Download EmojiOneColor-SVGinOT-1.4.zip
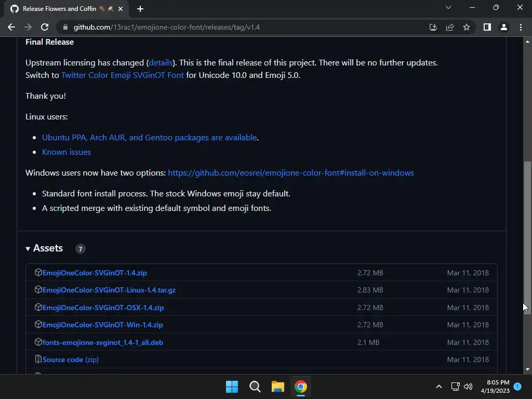The width and height of the screenshot is (532, 399). point(95,273)
